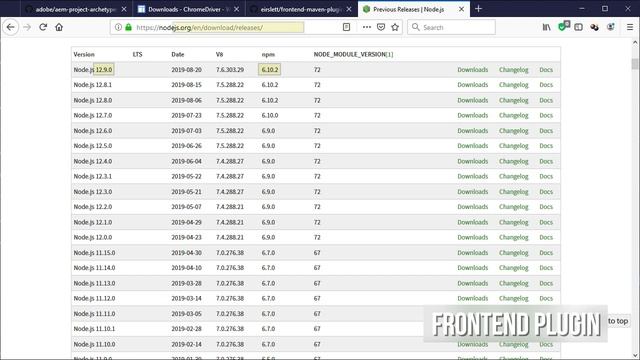
Task: Close the adobe/aem-project-archetype tab
Action: coord(124,9)
